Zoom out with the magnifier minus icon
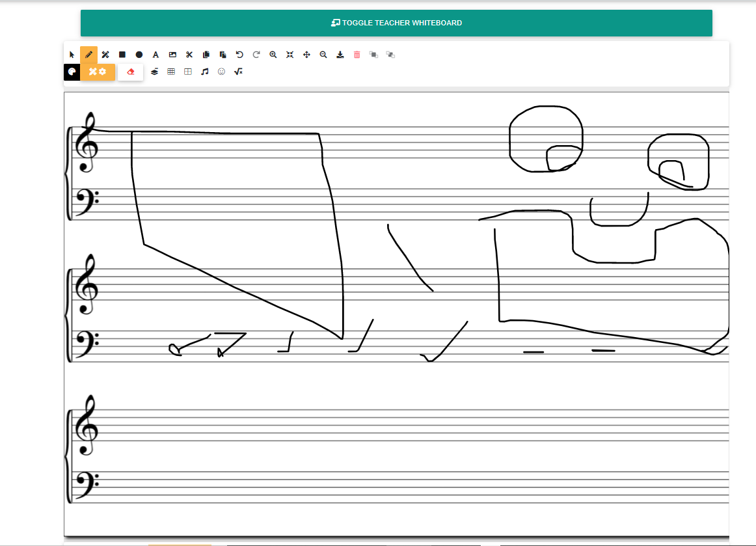Screen dimensions: 756x546 [323, 55]
